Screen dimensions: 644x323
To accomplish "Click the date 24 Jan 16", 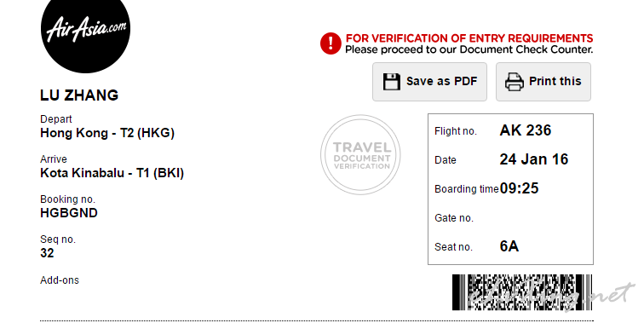I will (533, 159).
